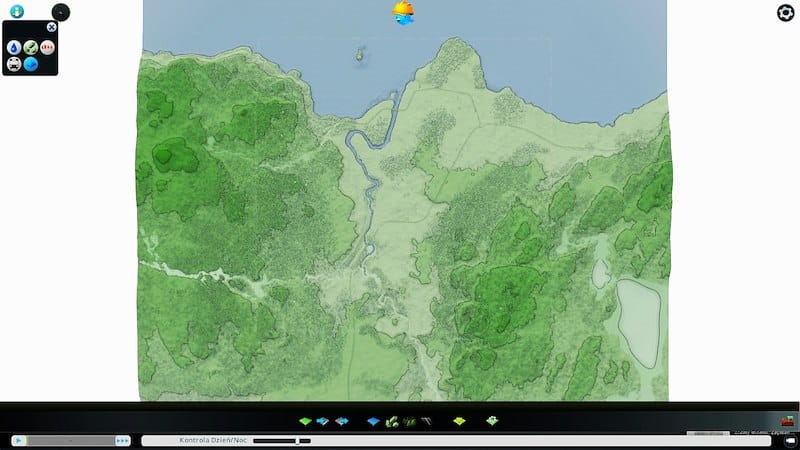The image size is (800, 450).
Task: Open the green terrain tool tab
Action: pos(305,421)
